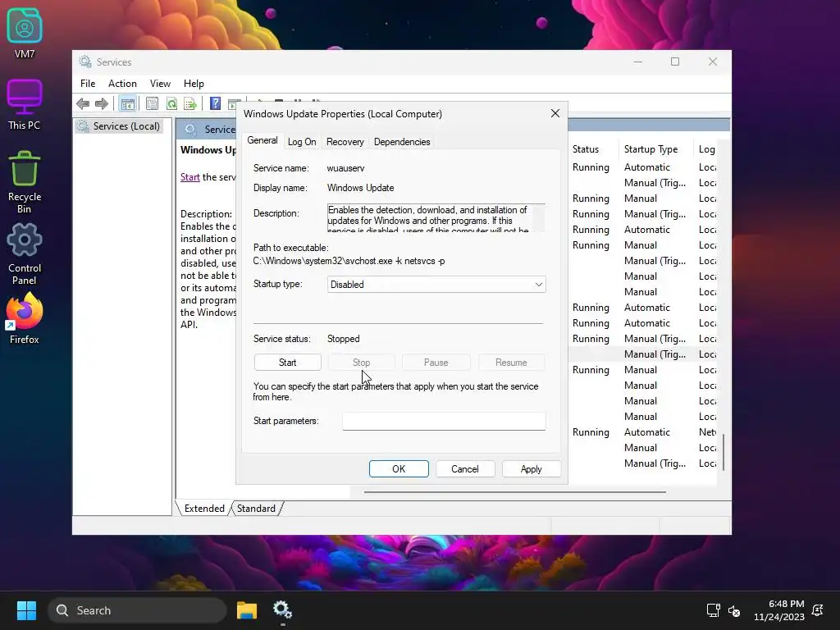Switch to the General tab
The height and width of the screenshot is (630, 840).
coord(262,141)
